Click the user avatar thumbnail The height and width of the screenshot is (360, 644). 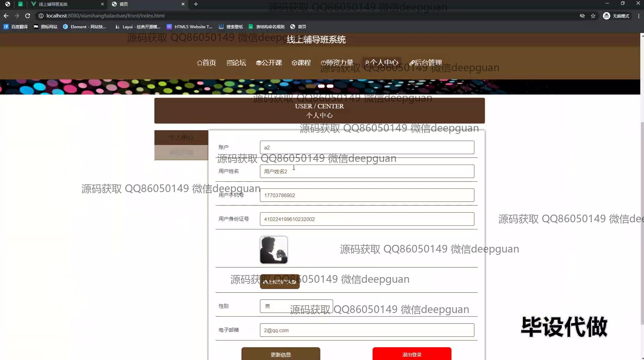pyautogui.click(x=274, y=250)
